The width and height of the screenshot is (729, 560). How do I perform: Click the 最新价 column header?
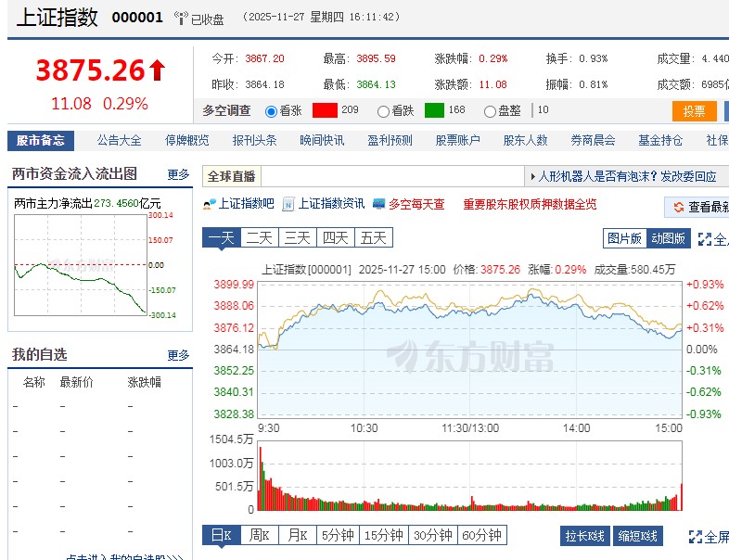[x=77, y=383]
